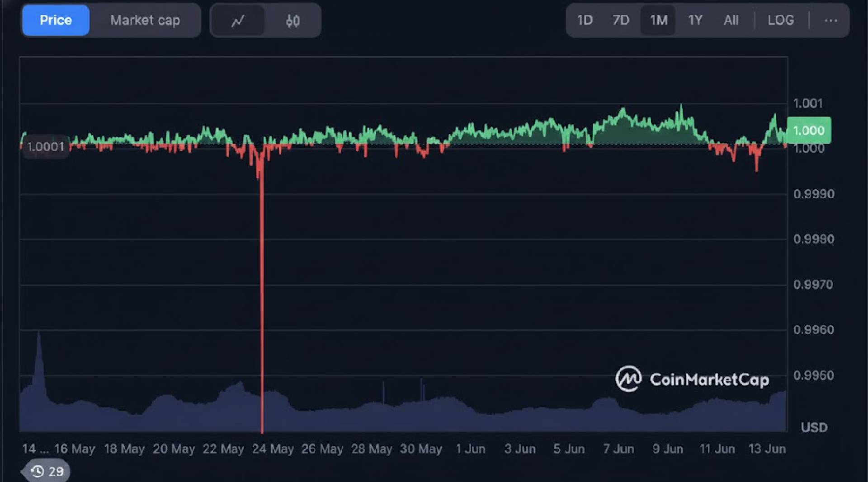Viewport: 868px width, 482px height.
Task: Switch to the candlestick chart icon
Action: [292, 20]
